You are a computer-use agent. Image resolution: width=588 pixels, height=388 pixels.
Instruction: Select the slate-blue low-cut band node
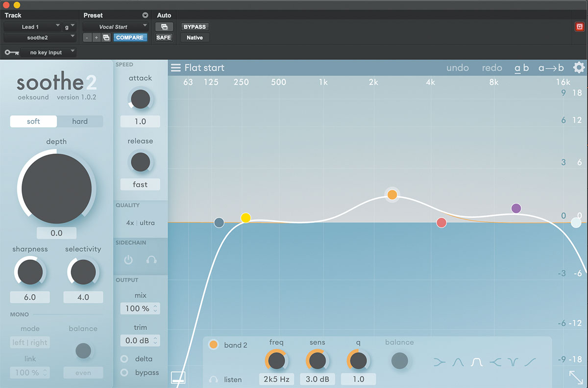[x=219, y=223]
